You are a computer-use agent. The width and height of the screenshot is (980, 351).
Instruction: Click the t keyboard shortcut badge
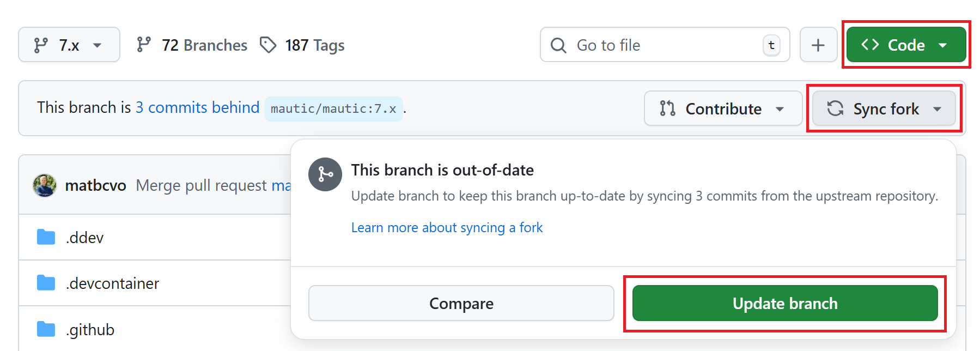(x=771, y=45)
